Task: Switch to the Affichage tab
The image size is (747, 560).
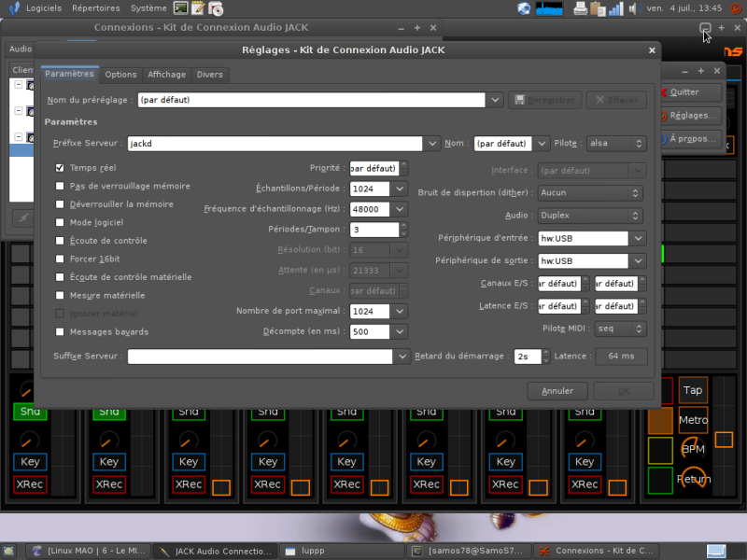Action: (166, 75)
